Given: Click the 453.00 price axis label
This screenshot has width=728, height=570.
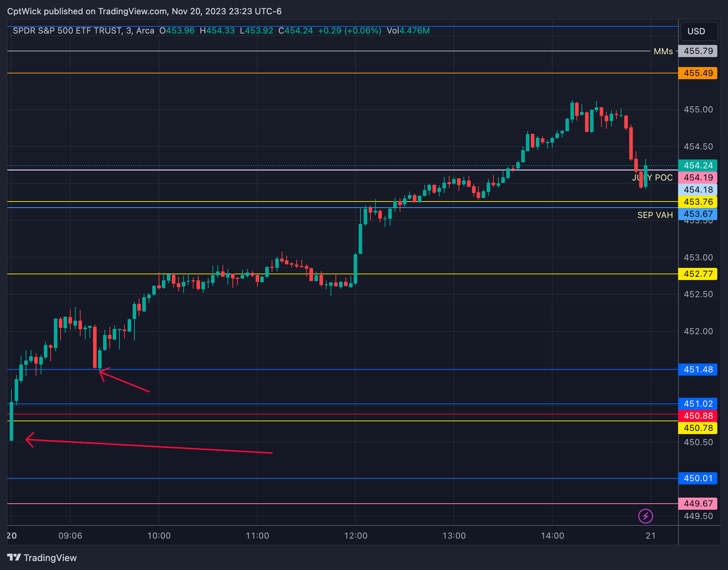Looking at the screenshot, I should (x=698, y=258).
